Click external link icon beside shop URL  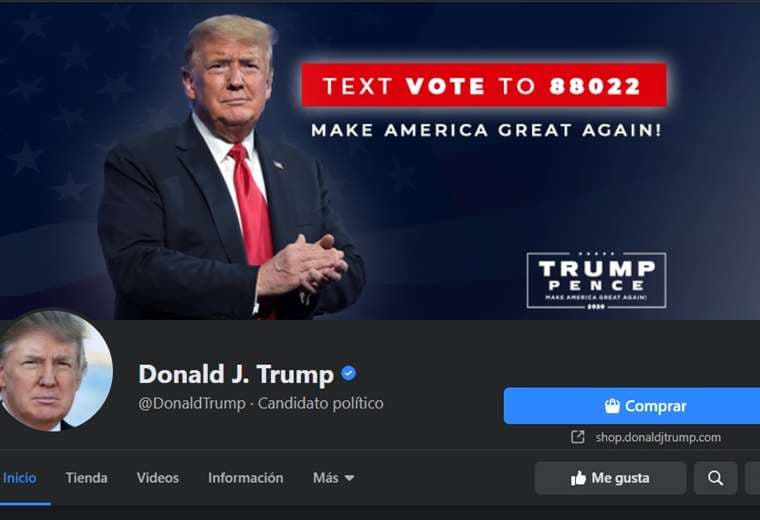pos(578,437)
